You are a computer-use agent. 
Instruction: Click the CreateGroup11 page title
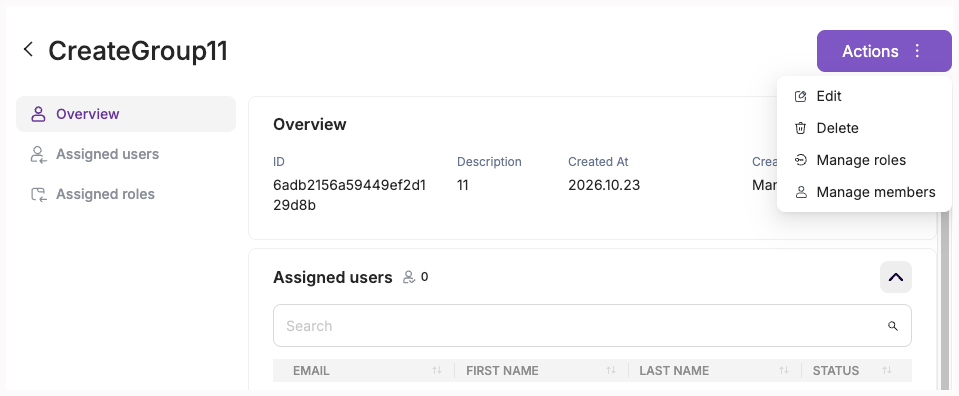138,51
